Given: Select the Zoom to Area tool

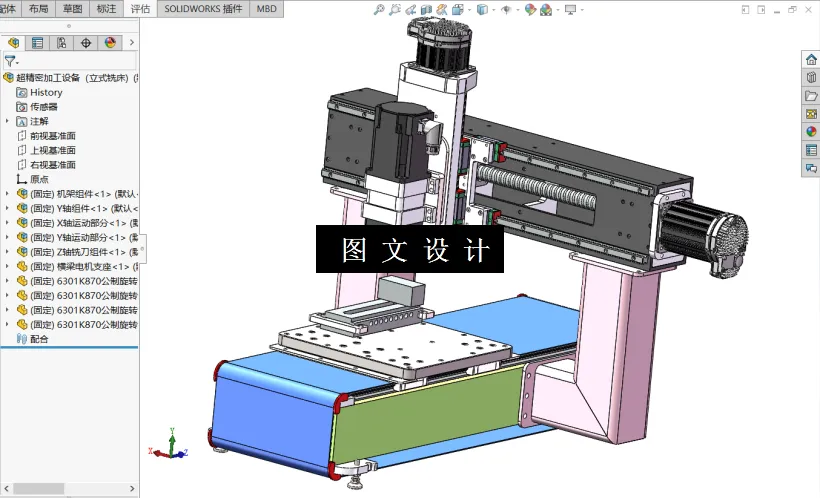Looking at the screenshot, I should (395, 9).
